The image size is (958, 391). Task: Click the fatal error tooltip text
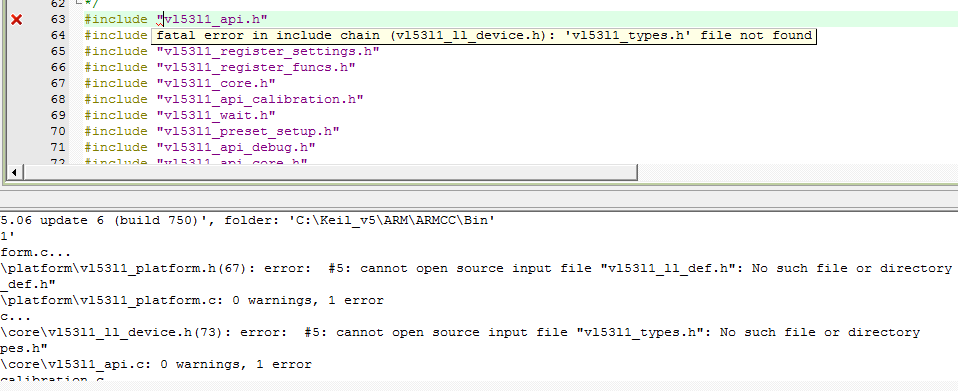(484, 35)
